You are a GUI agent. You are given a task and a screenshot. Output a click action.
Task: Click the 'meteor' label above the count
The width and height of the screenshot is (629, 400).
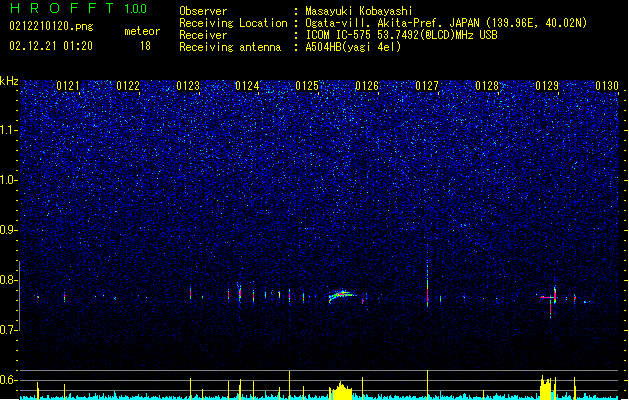tap(142, 31)
